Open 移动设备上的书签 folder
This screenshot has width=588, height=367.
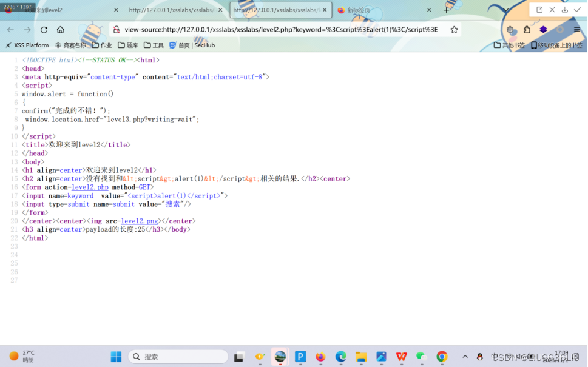coord(556,45)
